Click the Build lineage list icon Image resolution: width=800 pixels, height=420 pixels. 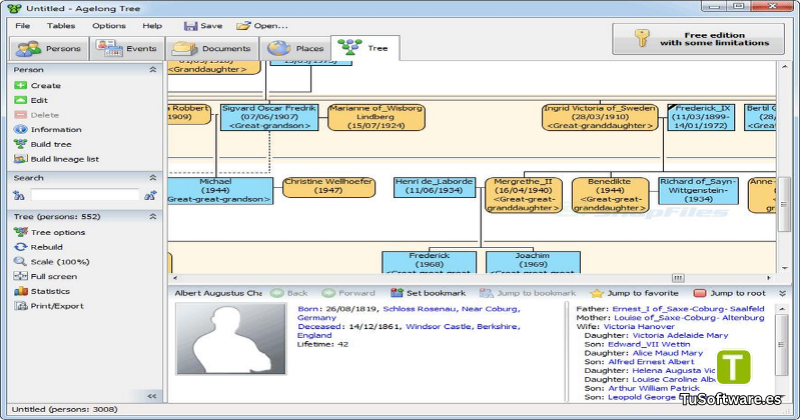coord(20,159)
